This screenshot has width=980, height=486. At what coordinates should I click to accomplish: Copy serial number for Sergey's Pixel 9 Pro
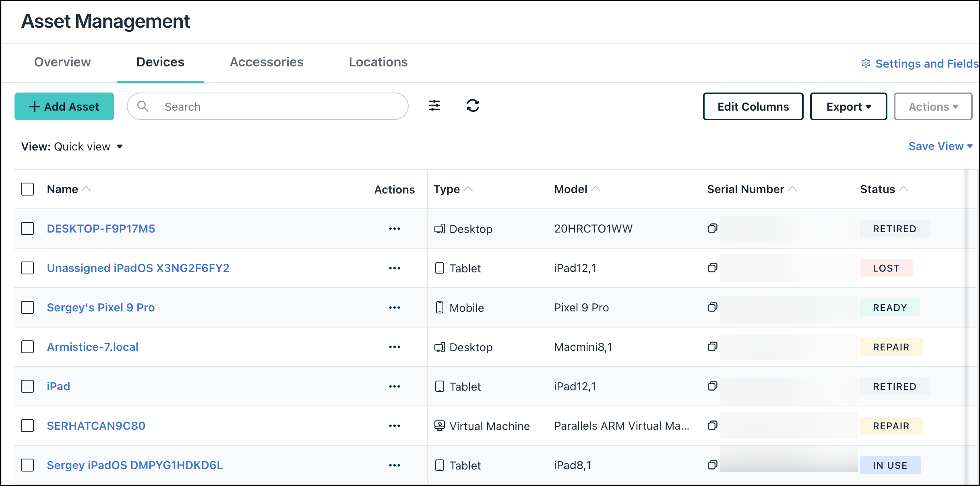[x=712, y=307]
